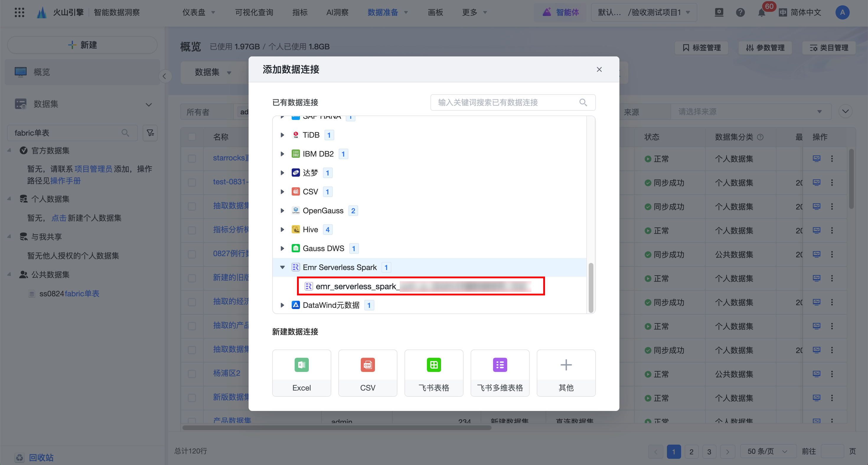Viewport: 868px width, 465px height.
Task: Choose the 飞书表格 connection icon
Action: (x=433, y=365)
